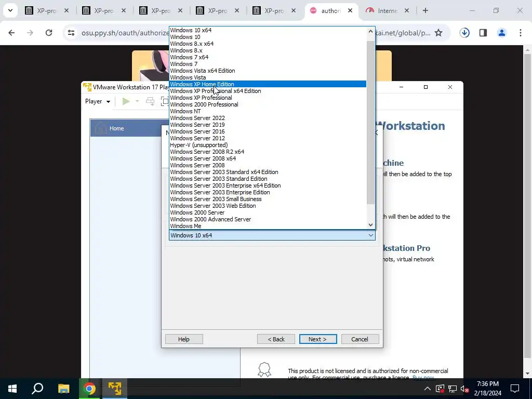Choose Windows Me option
This screenshot has width=532, height=399.
[x=268, y=227]
